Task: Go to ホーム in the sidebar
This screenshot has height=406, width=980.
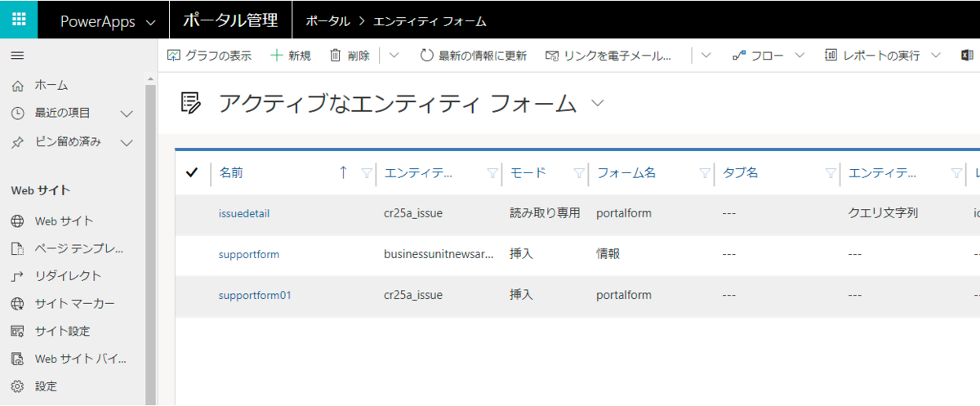Action: click(51, 85)
